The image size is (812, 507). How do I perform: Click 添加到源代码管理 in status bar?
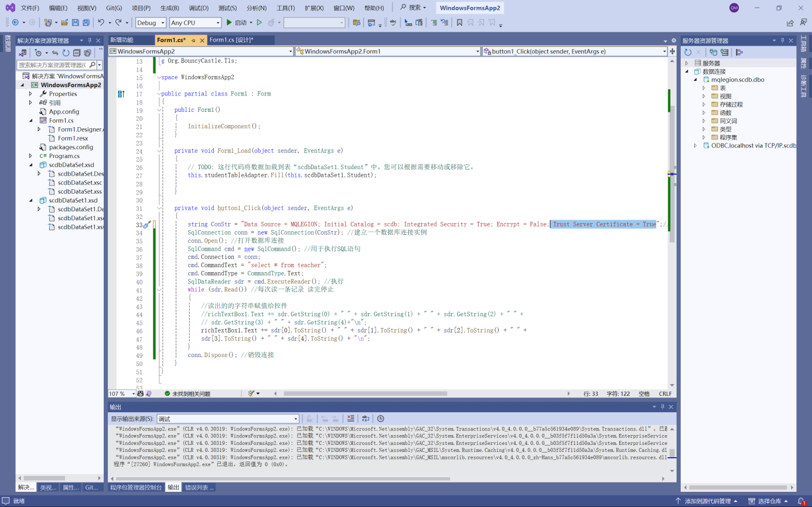(707, 501)
